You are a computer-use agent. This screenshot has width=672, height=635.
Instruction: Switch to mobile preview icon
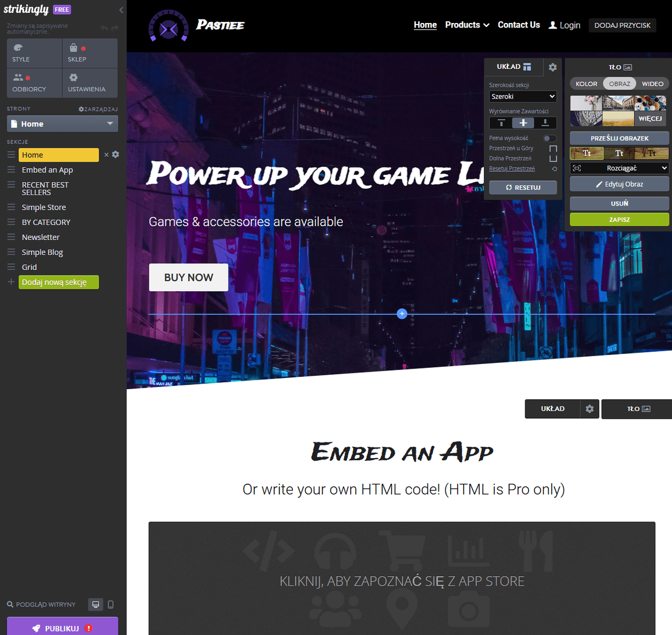[x=110, y=604]
